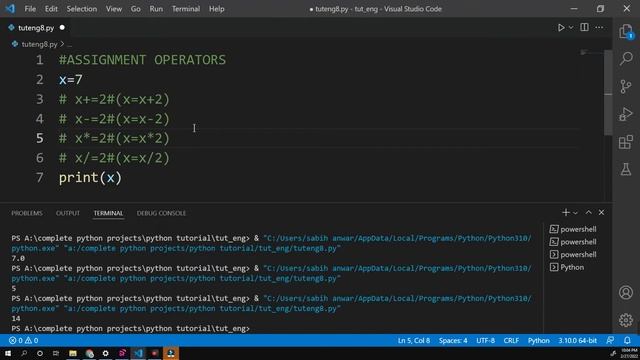Open the Extensions view
The height and width of the screenshot is (360, 640).
[x=626, y=142]
